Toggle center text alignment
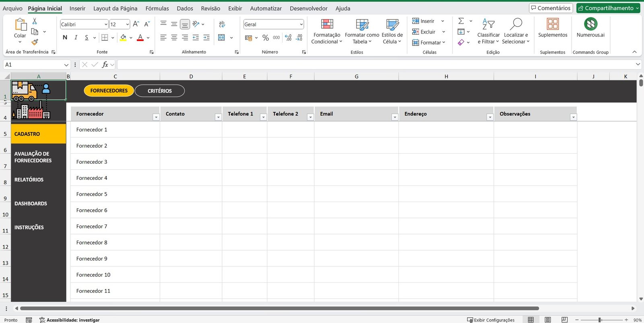 [x=174, y=37]
